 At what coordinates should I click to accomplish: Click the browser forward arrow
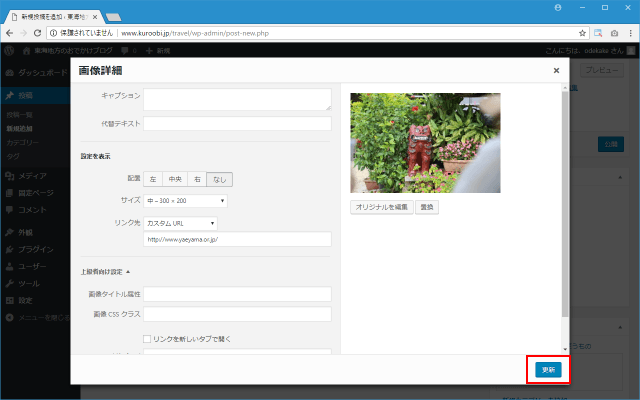[x=23, y=33]
